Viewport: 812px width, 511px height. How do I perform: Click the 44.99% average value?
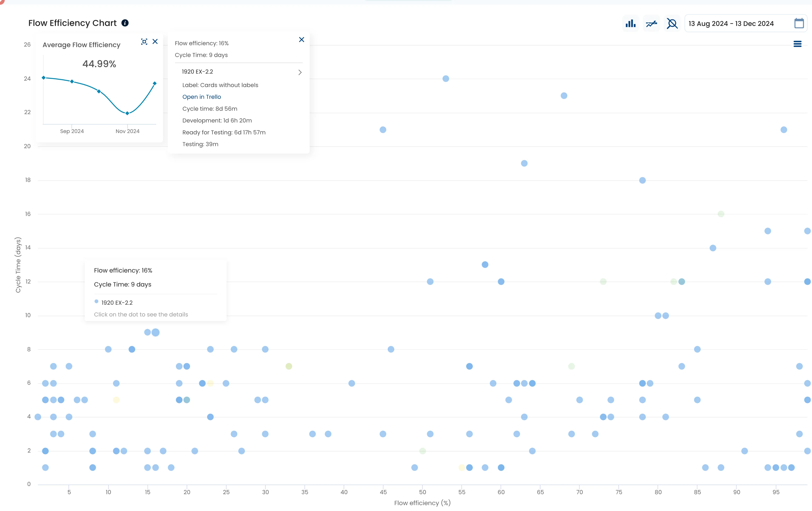[x=99, y=64]
